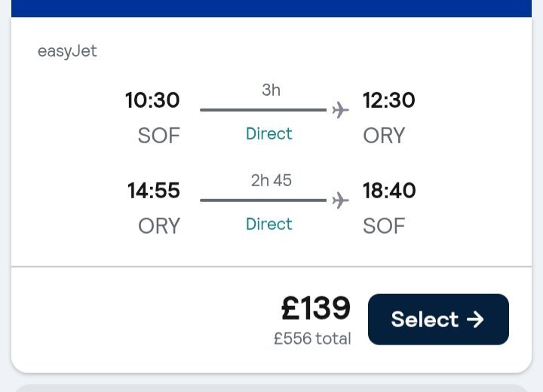543x392 pixels.
Task: Click the easyJet airline label
Action: 67,51
